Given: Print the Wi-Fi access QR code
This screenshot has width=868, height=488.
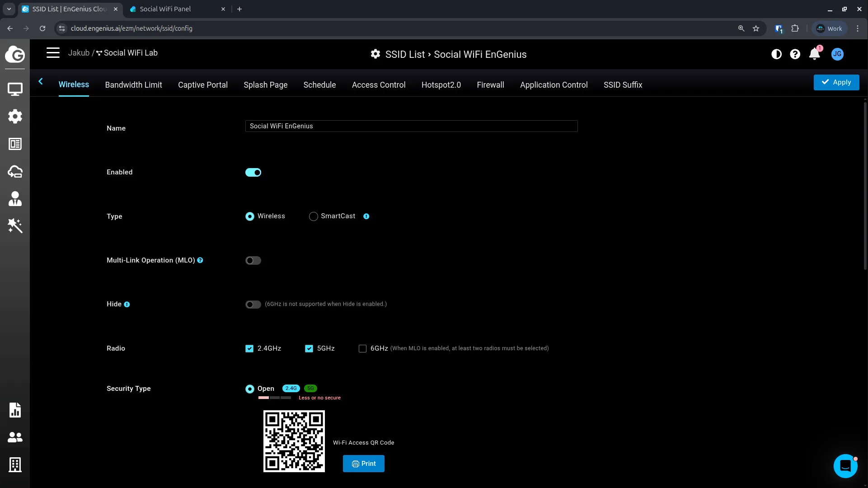Looking at the screenshot, I should [363, 464].
